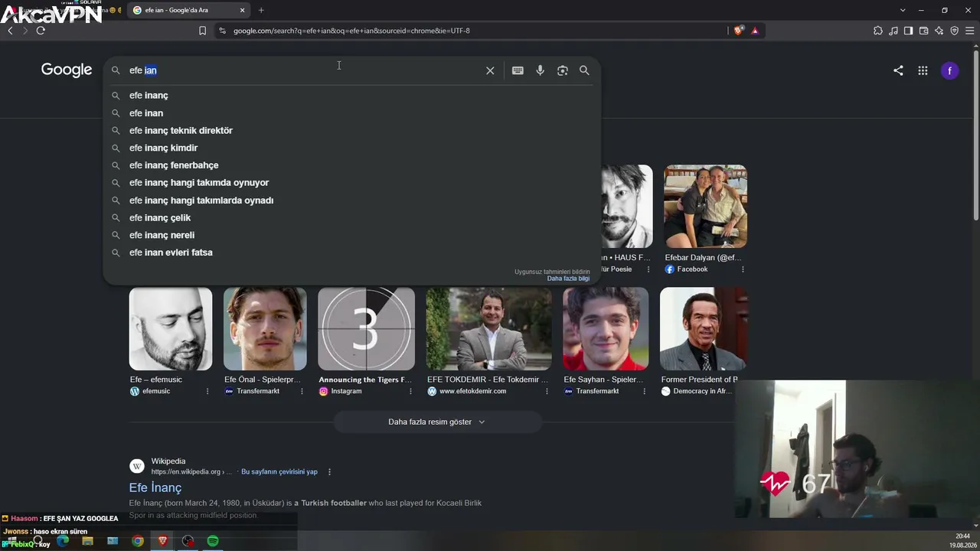
Task: Open the extensions puzzle icon
Action: pos(878,31)
